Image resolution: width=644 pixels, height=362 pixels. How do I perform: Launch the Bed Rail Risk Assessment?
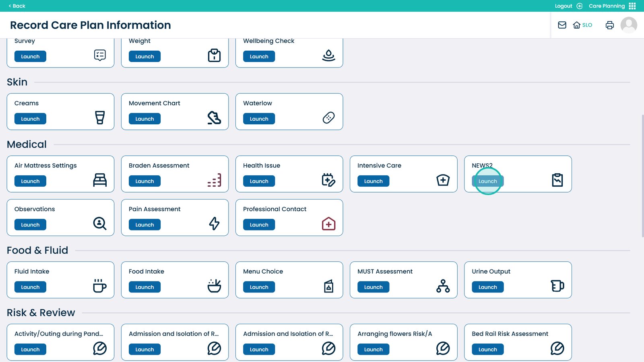(x=487, y=350)
